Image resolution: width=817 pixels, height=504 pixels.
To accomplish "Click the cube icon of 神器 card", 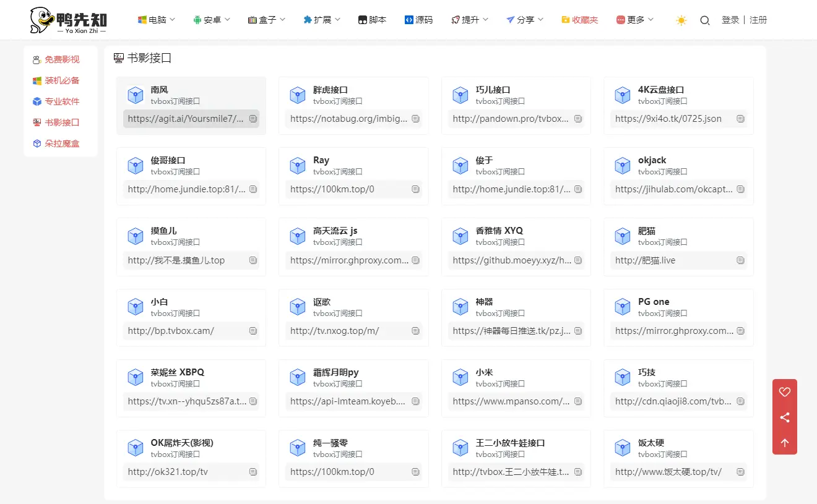I will 460,307.
